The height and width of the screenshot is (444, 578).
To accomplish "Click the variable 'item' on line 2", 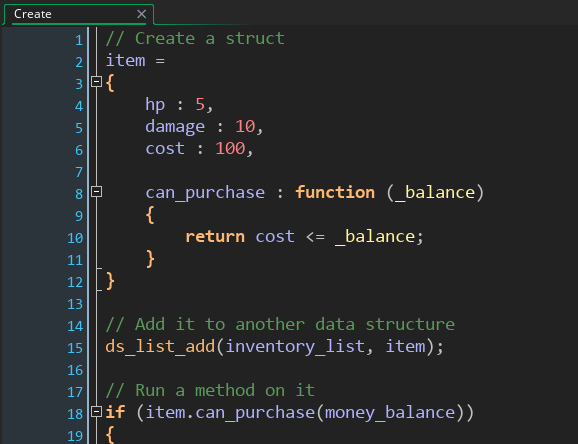I will click(x=125, y=60).
